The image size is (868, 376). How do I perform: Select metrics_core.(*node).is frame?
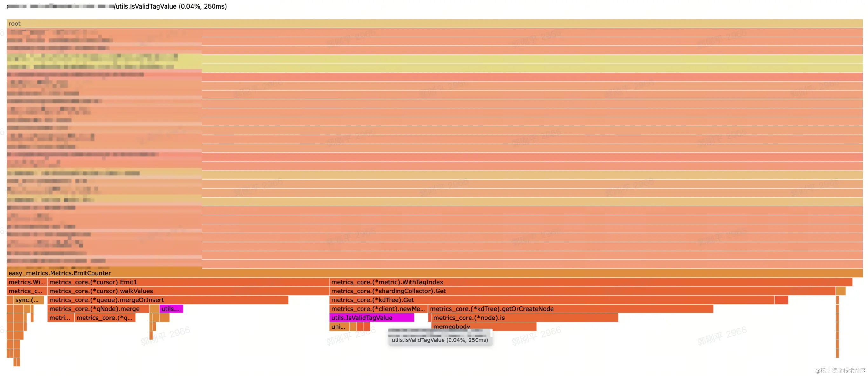coord(525,318)
